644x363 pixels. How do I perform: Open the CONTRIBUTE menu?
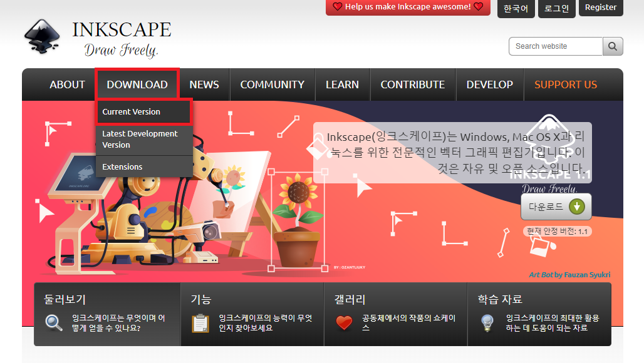click(x=413, y=84)
